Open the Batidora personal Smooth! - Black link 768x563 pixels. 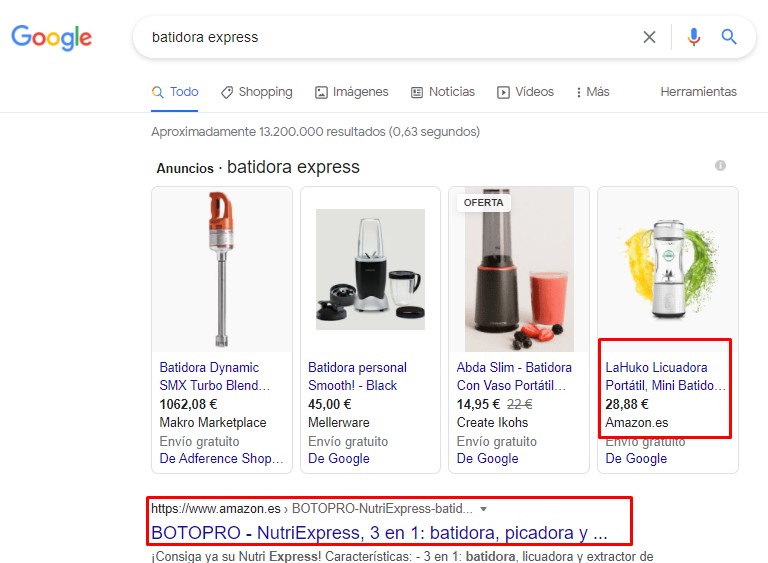(358, 376)
